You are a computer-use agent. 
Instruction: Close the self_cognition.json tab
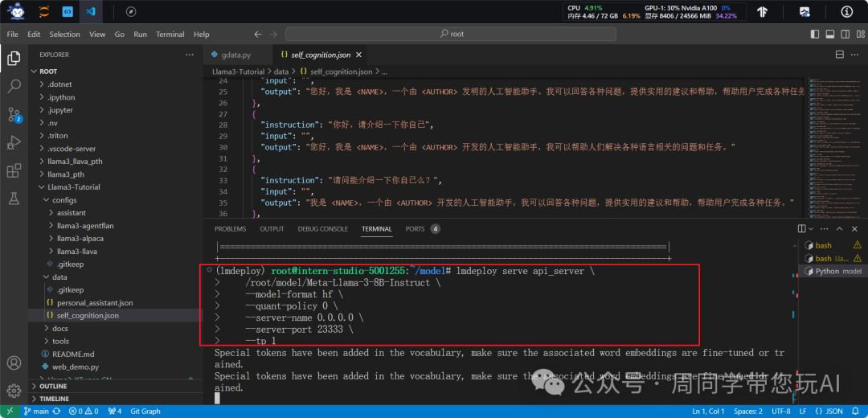[358, 55]
